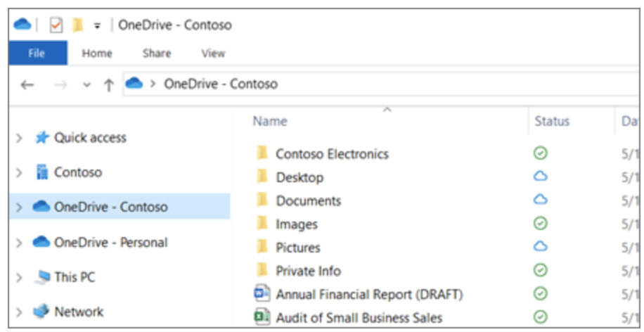Open the View ribbon tab

(213, 53)
